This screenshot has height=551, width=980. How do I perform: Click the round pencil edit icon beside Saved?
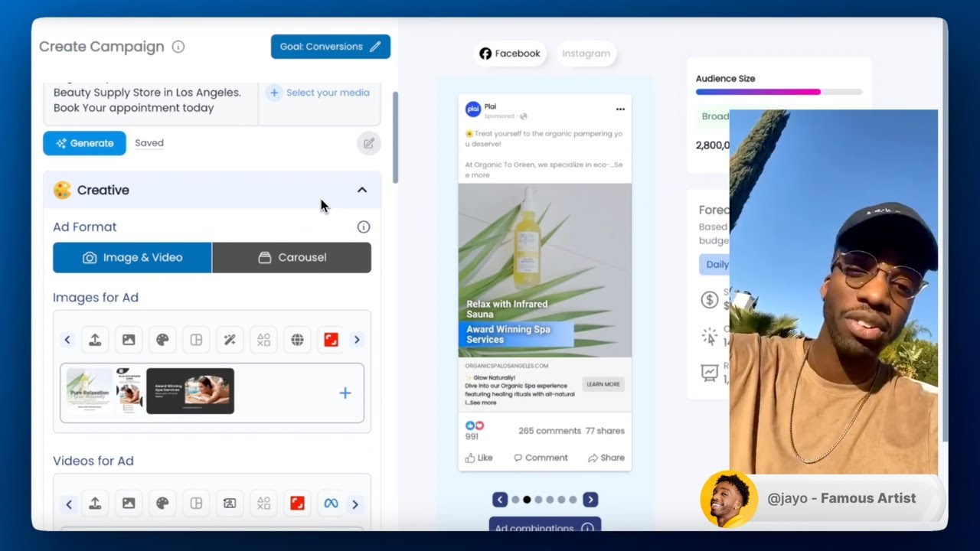(x=369, y=143)
